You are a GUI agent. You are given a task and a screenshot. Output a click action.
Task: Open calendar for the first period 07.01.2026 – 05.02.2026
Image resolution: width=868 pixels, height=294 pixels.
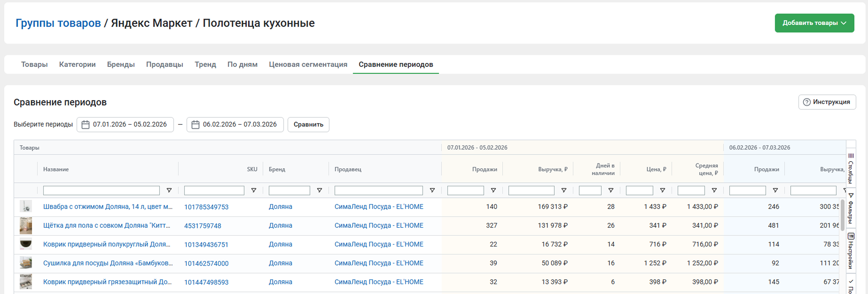pos(125,124)
